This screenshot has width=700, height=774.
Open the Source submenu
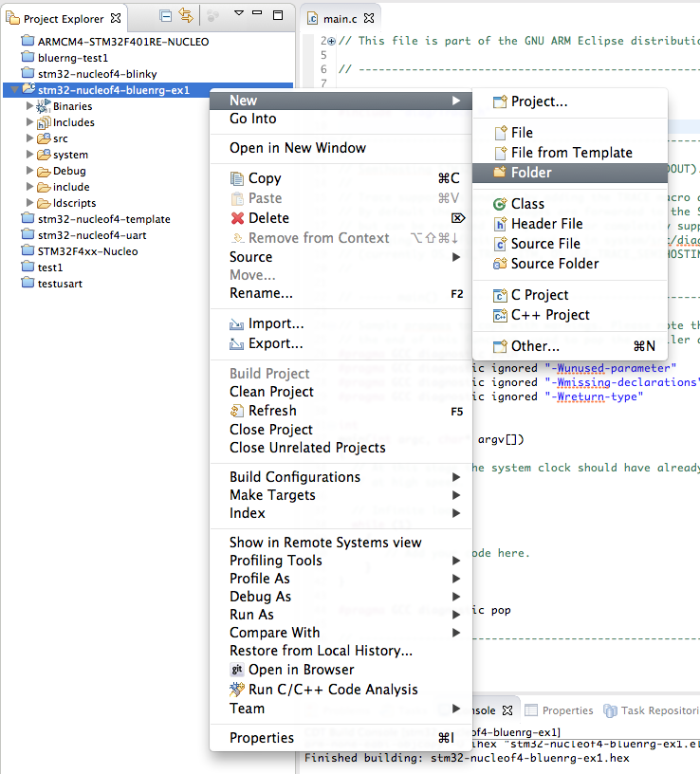point(341,257)
